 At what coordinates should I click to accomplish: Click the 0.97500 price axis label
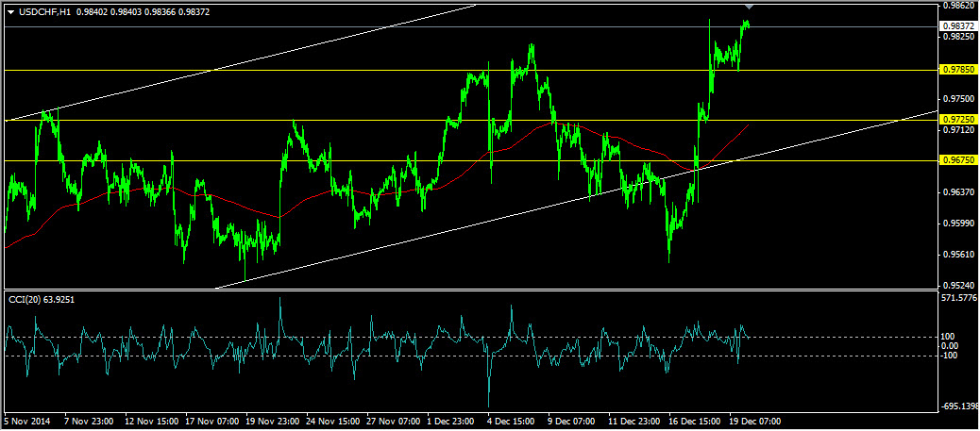point(958,99)
